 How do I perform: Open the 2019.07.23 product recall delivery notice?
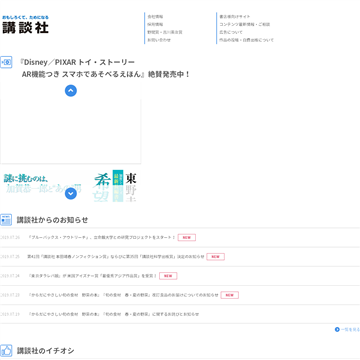pos(123,295)
